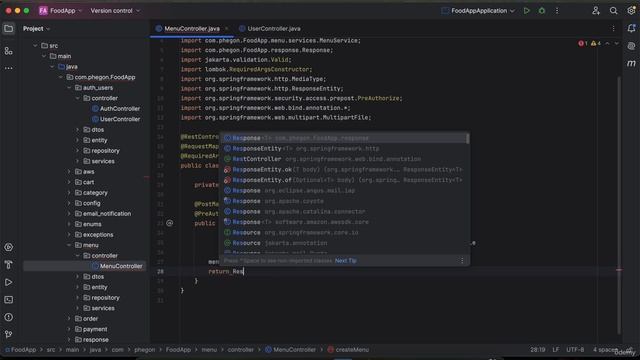The image size is (640, 360).
Task: Expand the cart package
Action: [69, 182]
